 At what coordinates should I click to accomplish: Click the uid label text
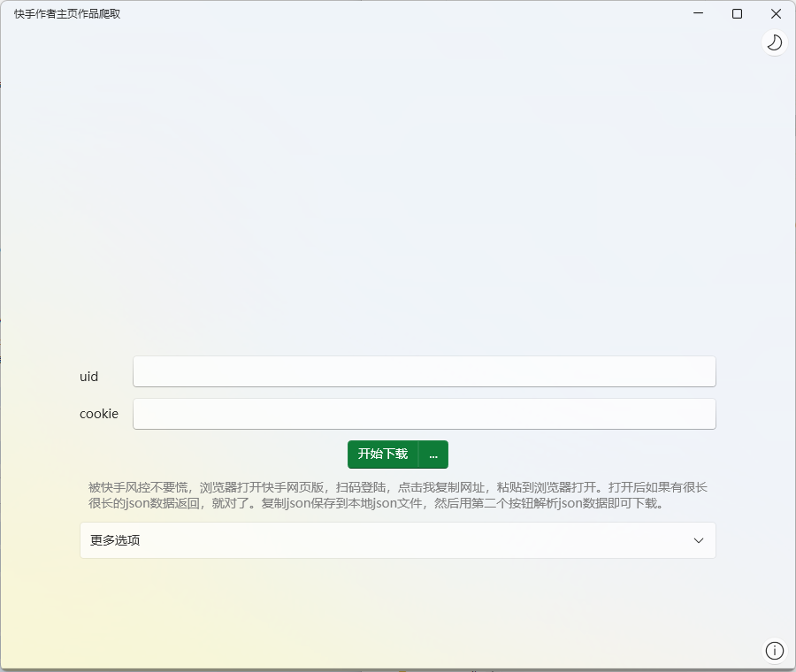point(88,377)
